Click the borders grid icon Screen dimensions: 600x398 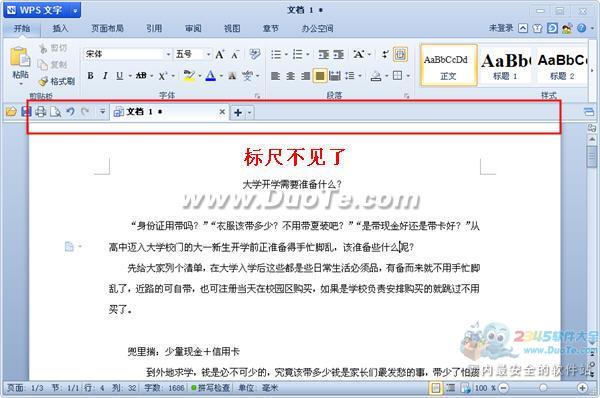click(x=398, y=76)
